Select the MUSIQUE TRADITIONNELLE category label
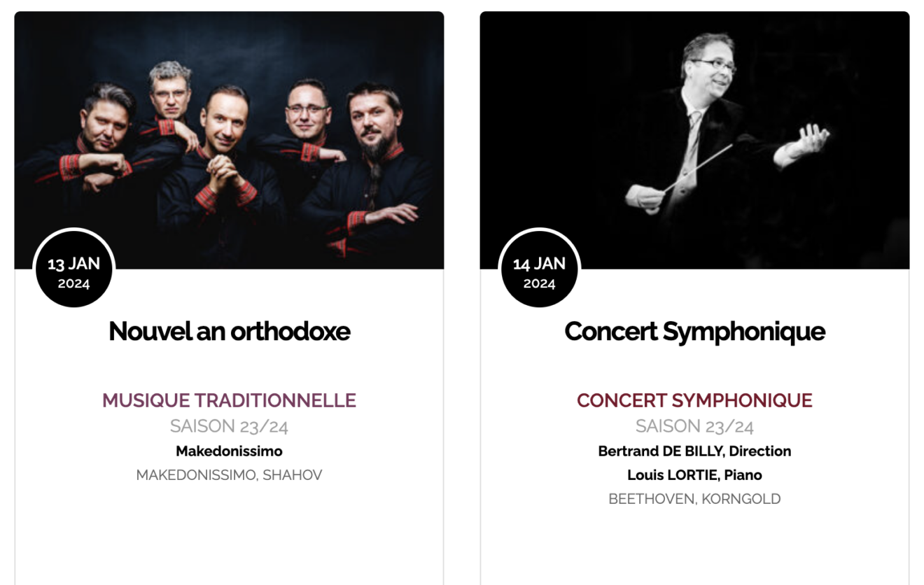 coord(229,400)
